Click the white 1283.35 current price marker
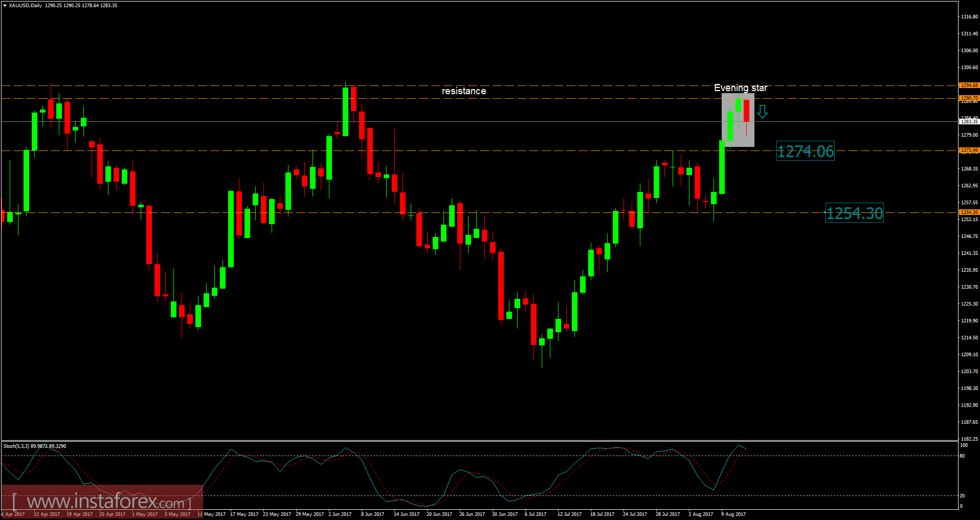 (x=968, y=122)
